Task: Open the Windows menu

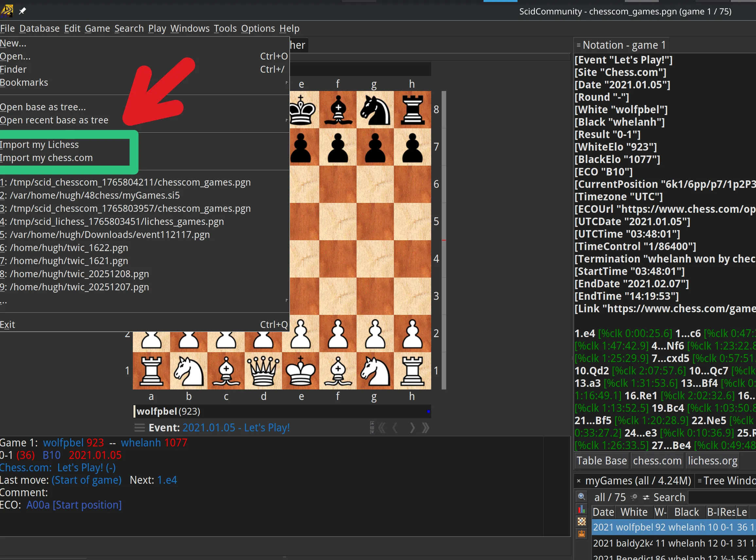Action: click(x=190, y=28)
